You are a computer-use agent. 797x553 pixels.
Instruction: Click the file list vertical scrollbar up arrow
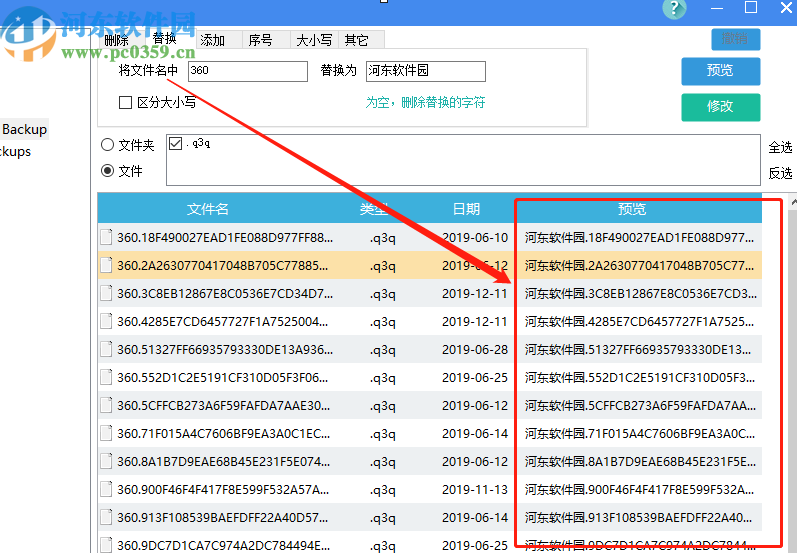[793, 202]
